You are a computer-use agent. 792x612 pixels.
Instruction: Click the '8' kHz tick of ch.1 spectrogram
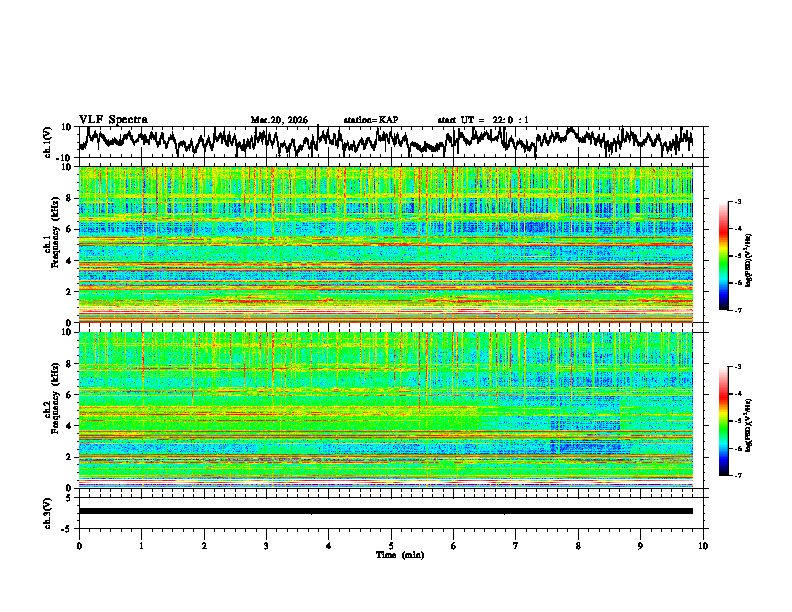pos(70,198)
